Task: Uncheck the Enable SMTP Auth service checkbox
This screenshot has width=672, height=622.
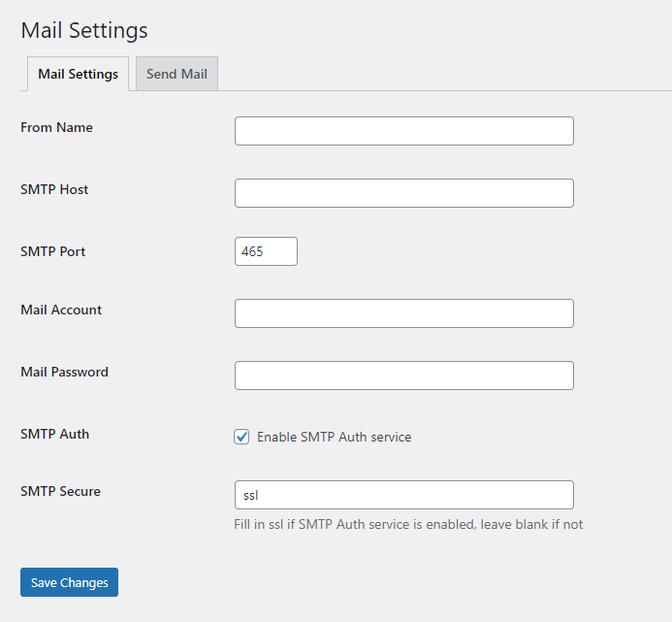Action: point(241,437)
